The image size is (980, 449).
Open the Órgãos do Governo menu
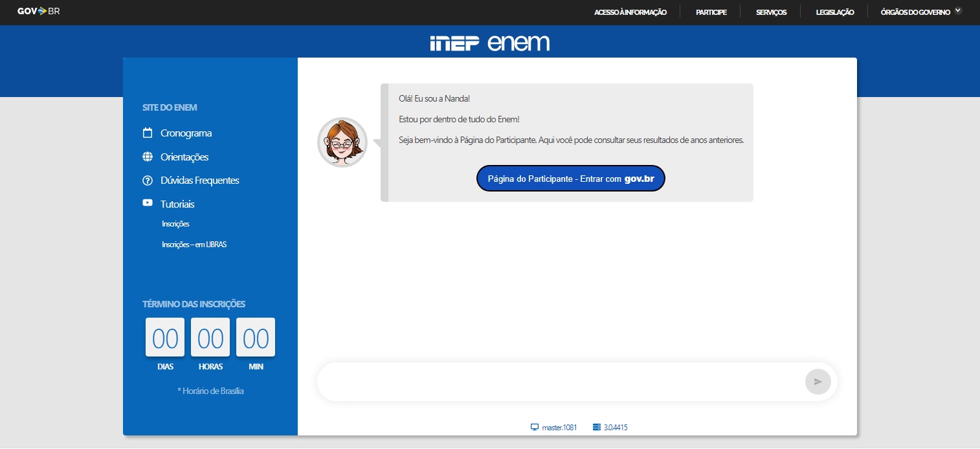(x=915, y=12)
